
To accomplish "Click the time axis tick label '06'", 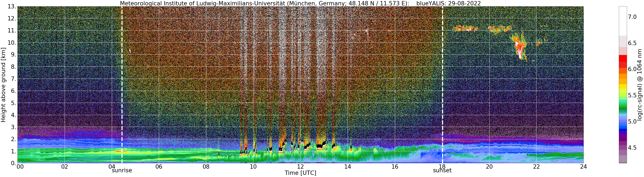I will [x=159, y=167].
